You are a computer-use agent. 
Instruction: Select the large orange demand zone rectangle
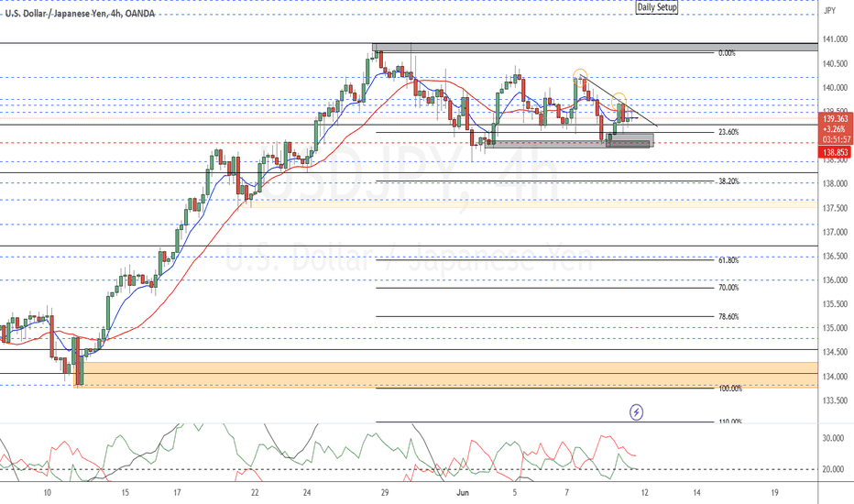[445, 375]
